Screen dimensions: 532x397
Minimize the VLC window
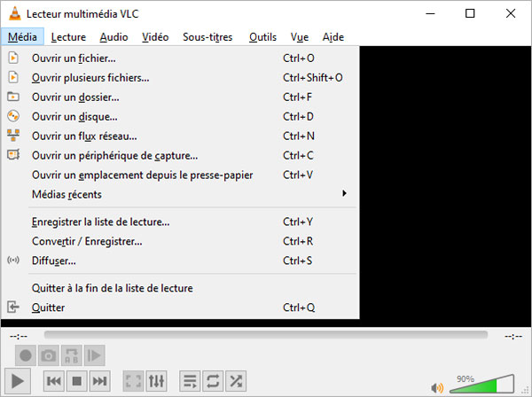[x=430, y=13]
